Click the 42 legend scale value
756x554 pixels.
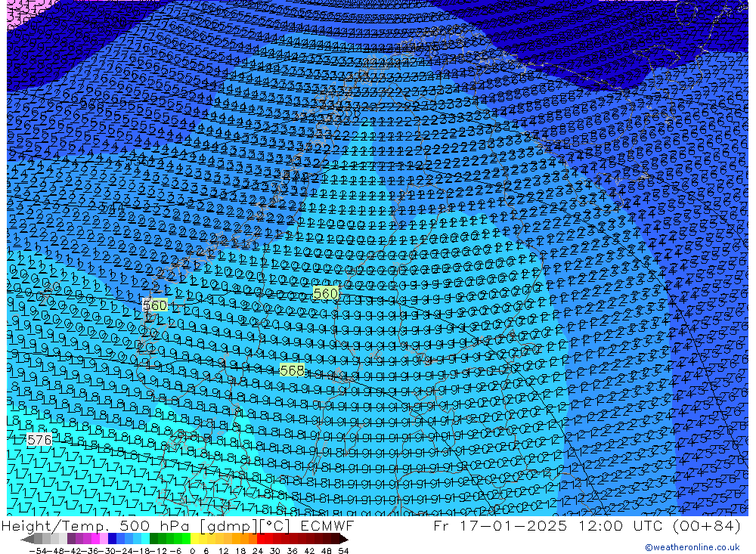(309, 551)
